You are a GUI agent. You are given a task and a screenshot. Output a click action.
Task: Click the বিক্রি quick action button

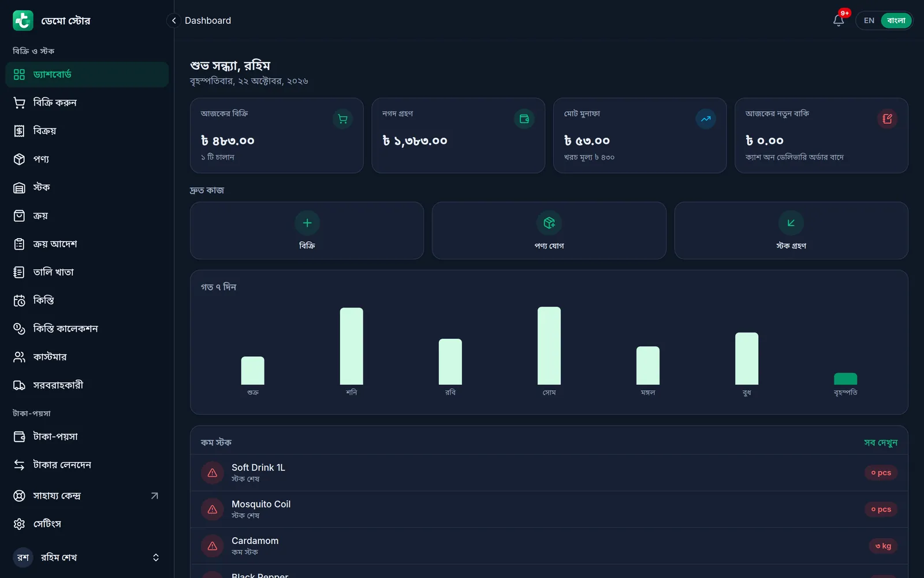[307, 231]
